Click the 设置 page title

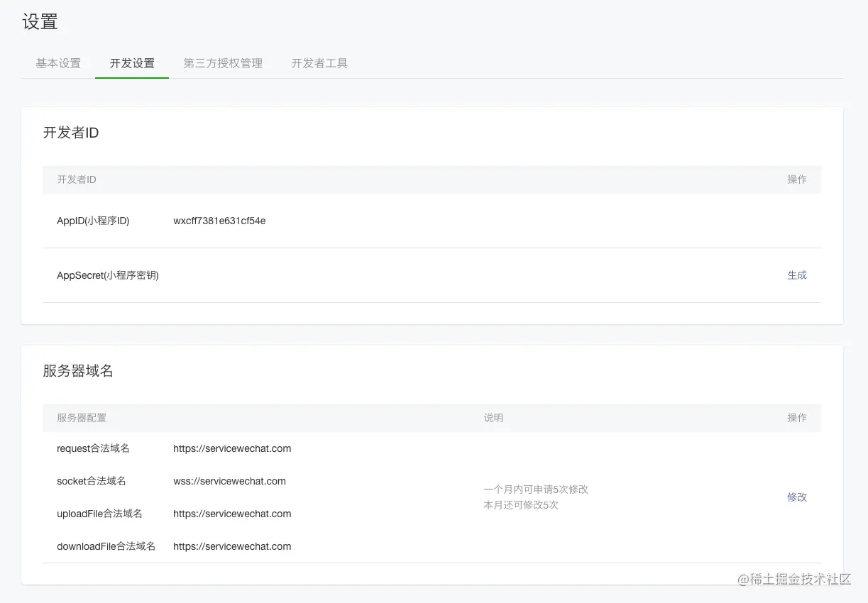tap(40, 21)
